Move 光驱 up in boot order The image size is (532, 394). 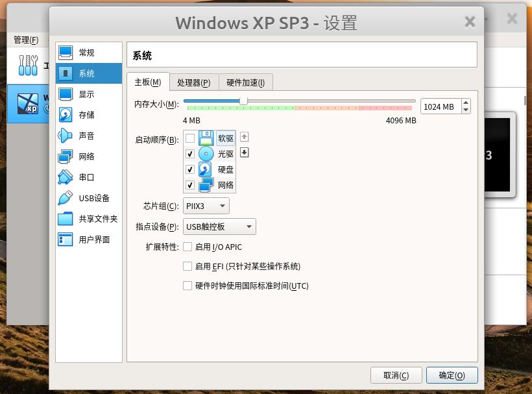(x=244, y=137)
